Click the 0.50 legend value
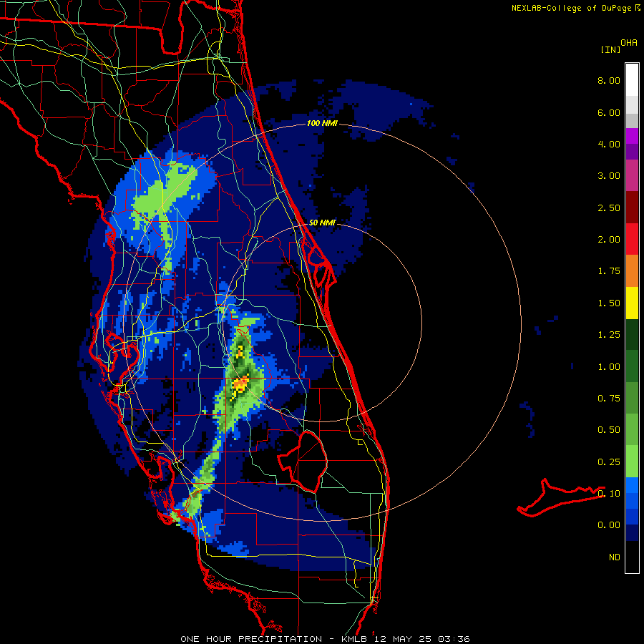The image size is (644, 644). click(x=609, y=430)
